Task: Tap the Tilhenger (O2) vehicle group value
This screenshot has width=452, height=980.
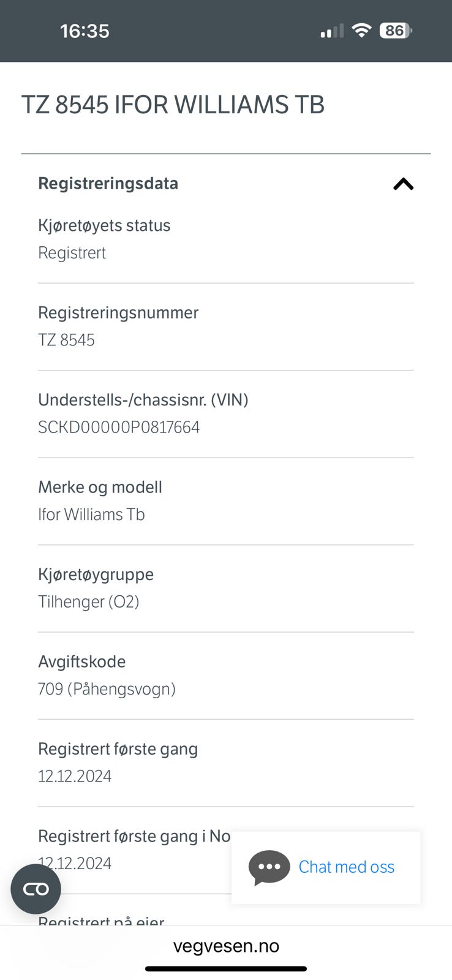Action: pos(88,601)
